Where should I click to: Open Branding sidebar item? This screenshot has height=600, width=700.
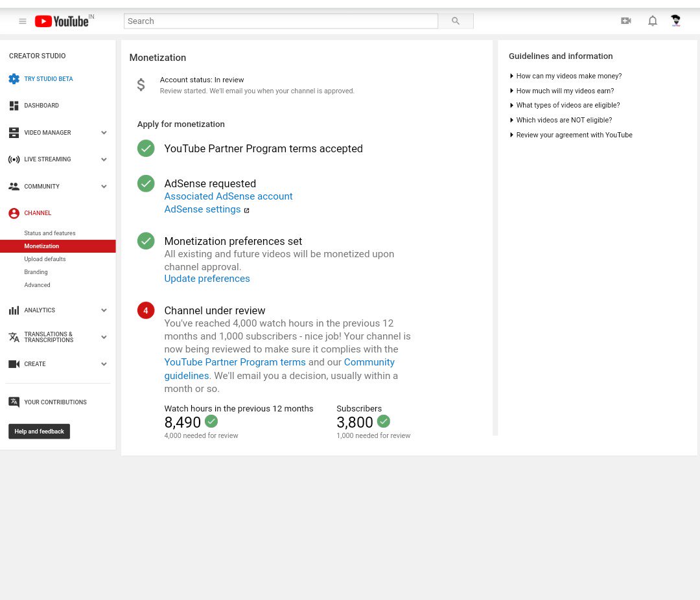[x=36, y=272]
